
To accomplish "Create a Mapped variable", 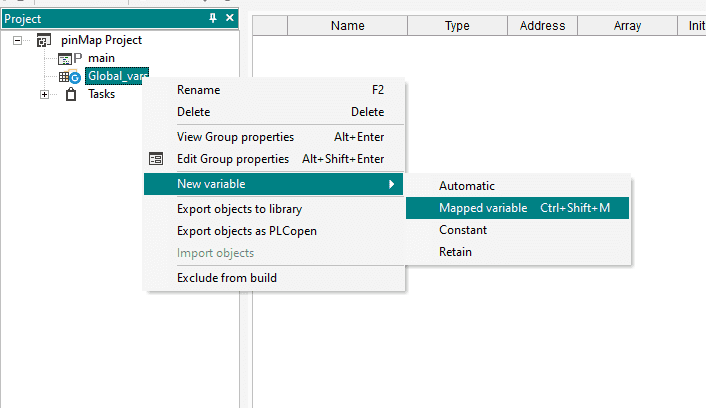I will [483, 208].
